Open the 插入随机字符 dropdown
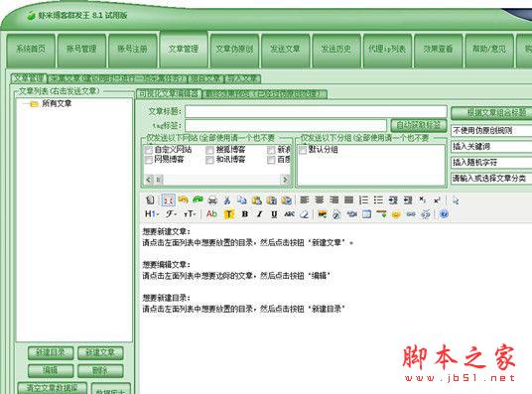 pyautogui.click(x=491, y=162)
